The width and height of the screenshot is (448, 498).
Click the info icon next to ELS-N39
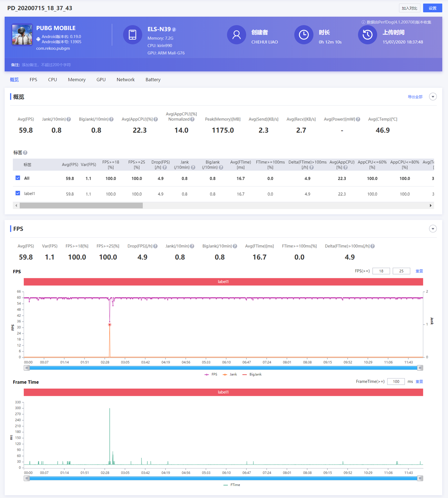[174, 30]
